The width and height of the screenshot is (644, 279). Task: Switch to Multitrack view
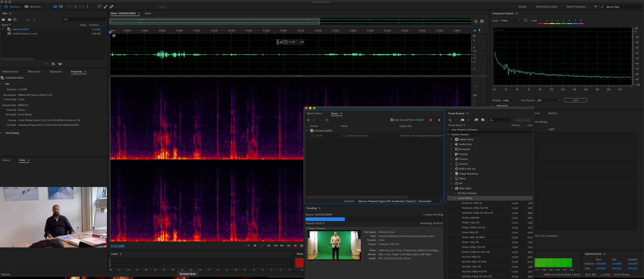[x=33, y=6]
